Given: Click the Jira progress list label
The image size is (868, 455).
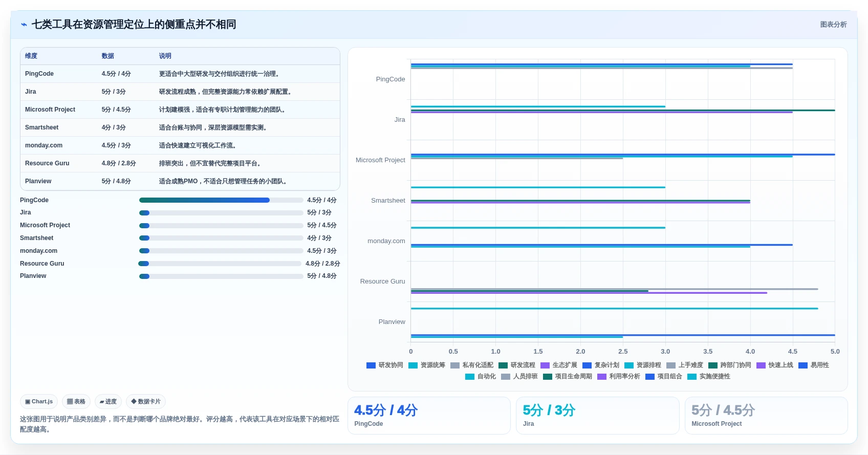Looking at the screenshot, I should pyautogui.click(x=26, y=212).
